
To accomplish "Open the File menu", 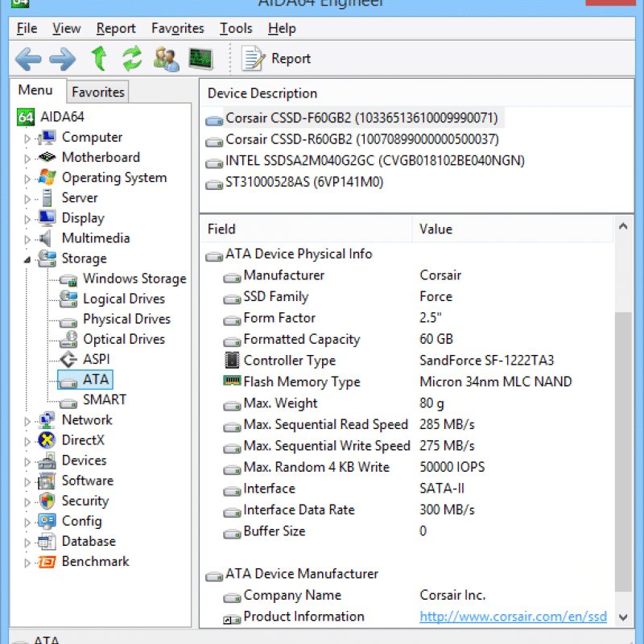I will click(x=27, y=28).
